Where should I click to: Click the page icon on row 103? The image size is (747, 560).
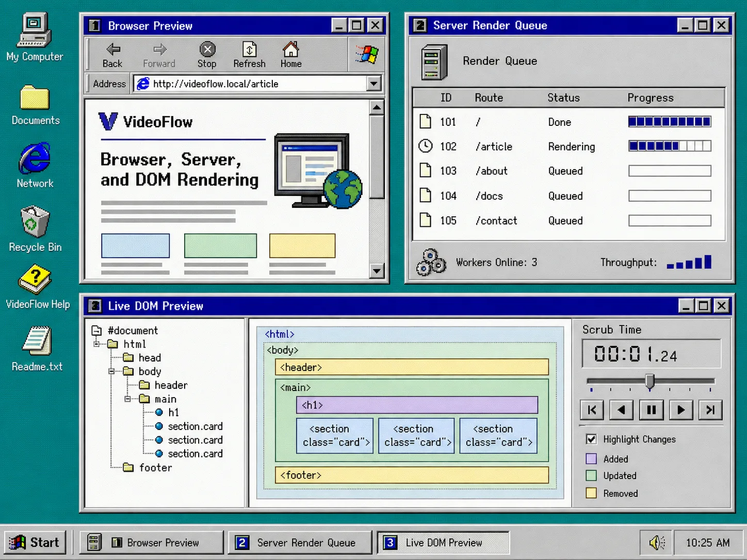pyautogui.click(x=425, y=170)
